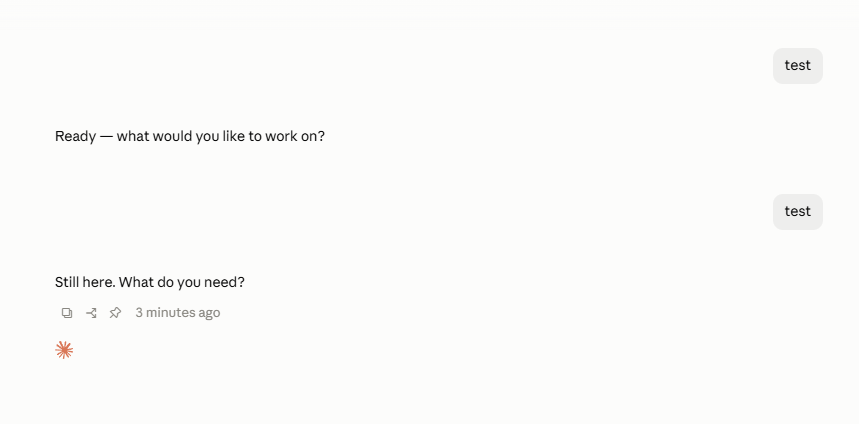Screen dimensions: 859x424
Task: Select the second 'test' message bubble
Action: [x=798, y=212]
